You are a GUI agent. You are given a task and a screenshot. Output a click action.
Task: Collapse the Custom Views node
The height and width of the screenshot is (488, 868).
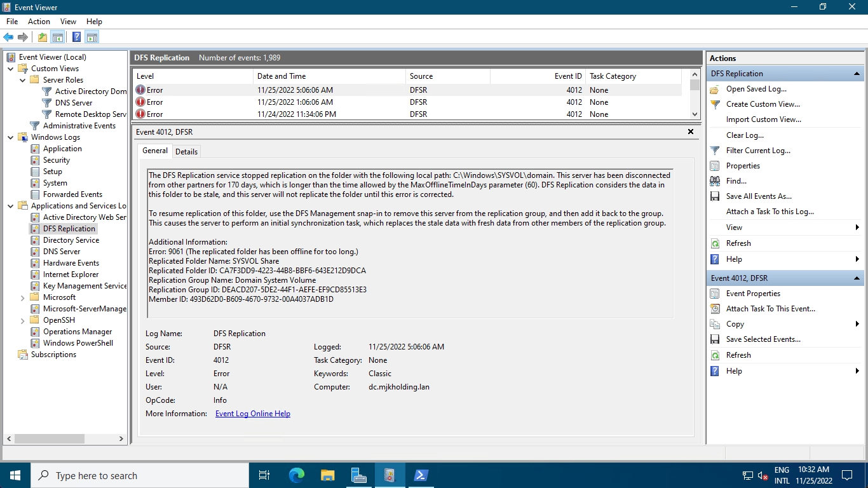pyautogui.click(x=11, y=69)
